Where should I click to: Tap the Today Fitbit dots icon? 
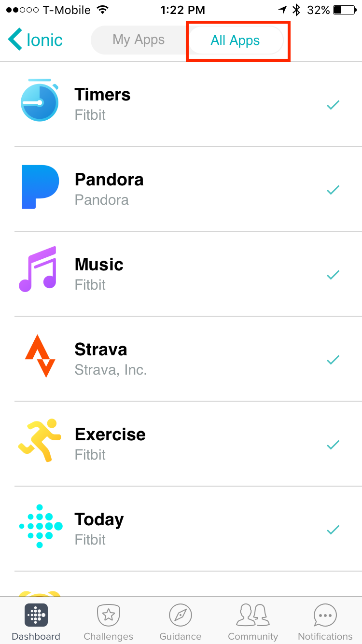pyautogui.click(x=41, y=526)
